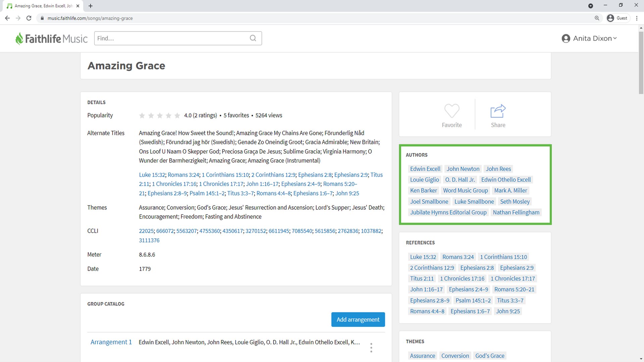Click the page vertical scrollbar thumb
The image size is (644, 362).
point(641,63)
